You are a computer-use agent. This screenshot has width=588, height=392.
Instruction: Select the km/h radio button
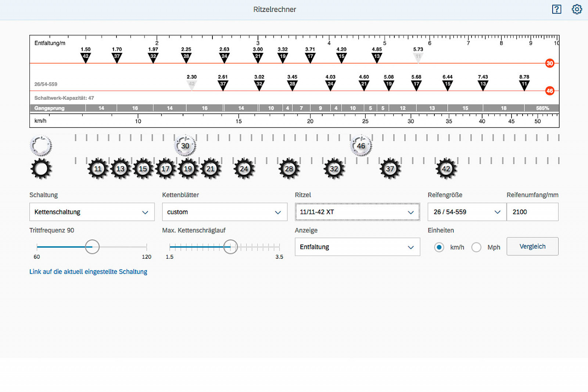[x=439, y=247]
